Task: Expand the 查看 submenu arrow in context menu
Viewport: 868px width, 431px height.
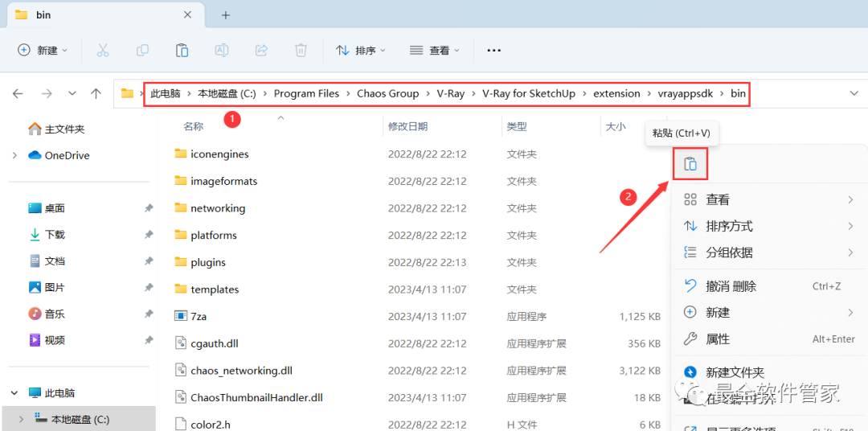Action: (x=850, y=199)
